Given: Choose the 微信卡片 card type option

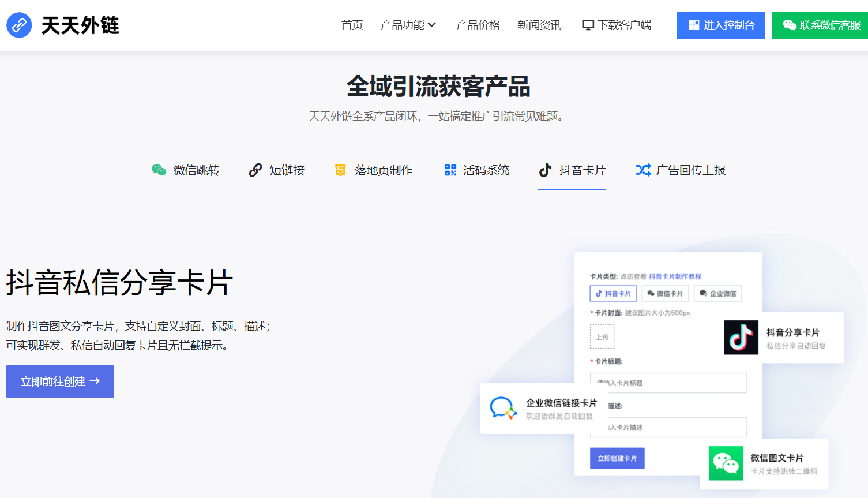Looking at the screenshot, I should click(664, 294).
